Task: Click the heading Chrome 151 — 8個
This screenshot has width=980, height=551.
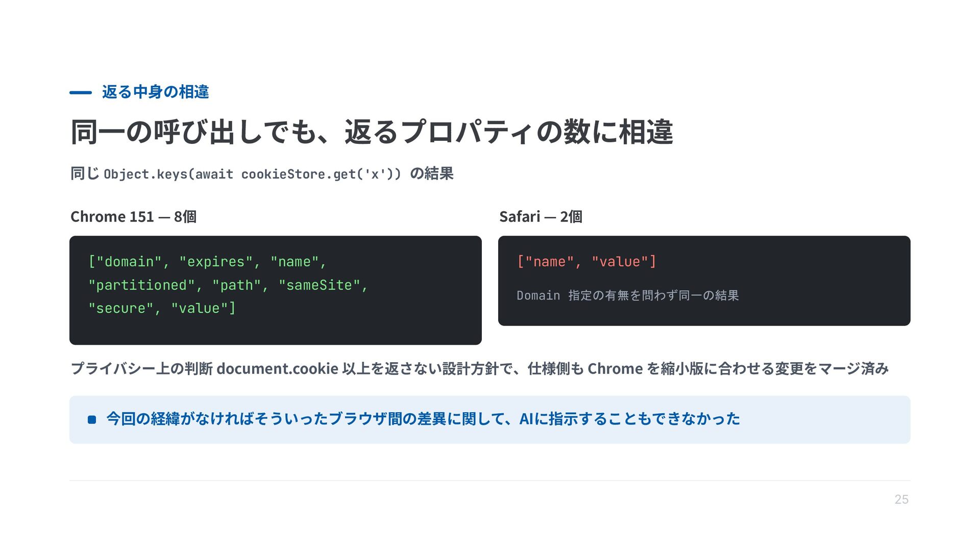Action: (133, 216)
